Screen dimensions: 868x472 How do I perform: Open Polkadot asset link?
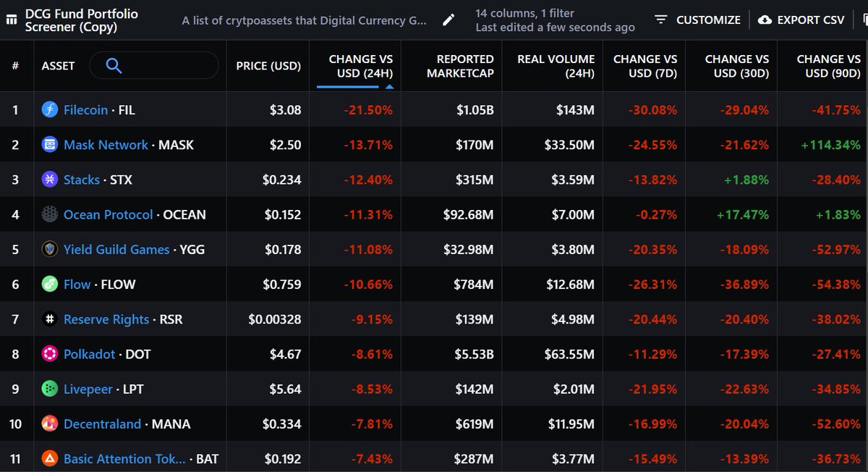(x=90, y=354)
